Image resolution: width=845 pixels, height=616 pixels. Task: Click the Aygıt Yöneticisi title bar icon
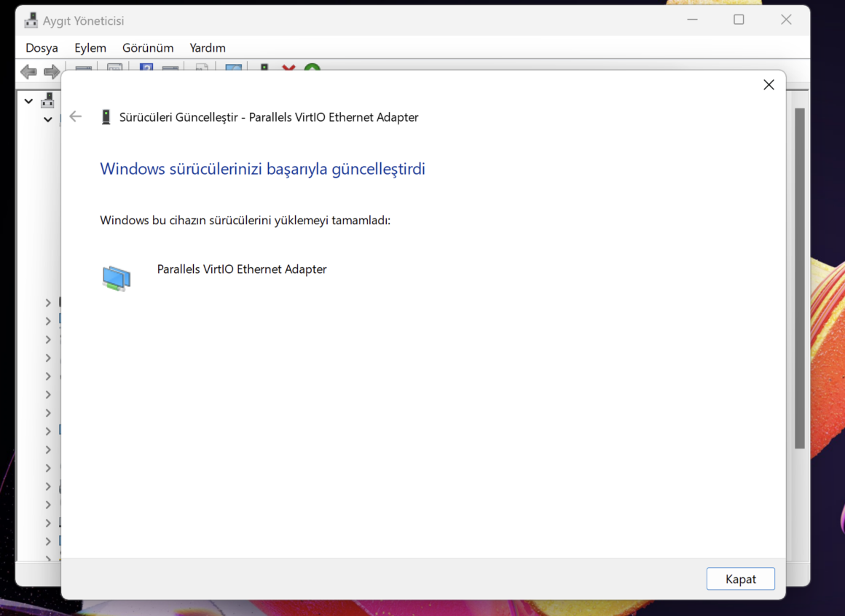pyautogui.click(x=31, y=20)
